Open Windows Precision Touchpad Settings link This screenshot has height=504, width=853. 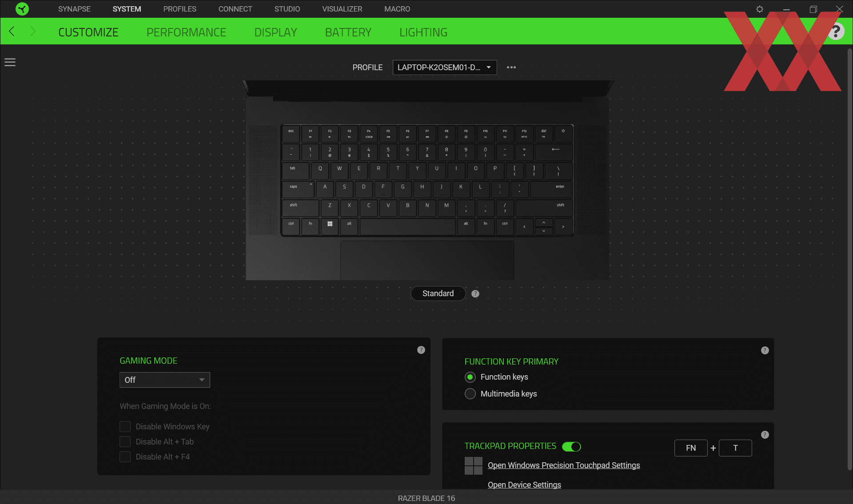point(564,465)
